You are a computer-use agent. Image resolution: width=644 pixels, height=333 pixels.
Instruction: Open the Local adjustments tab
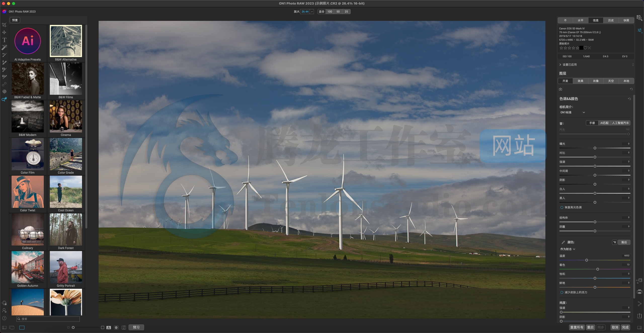point(626,81)
